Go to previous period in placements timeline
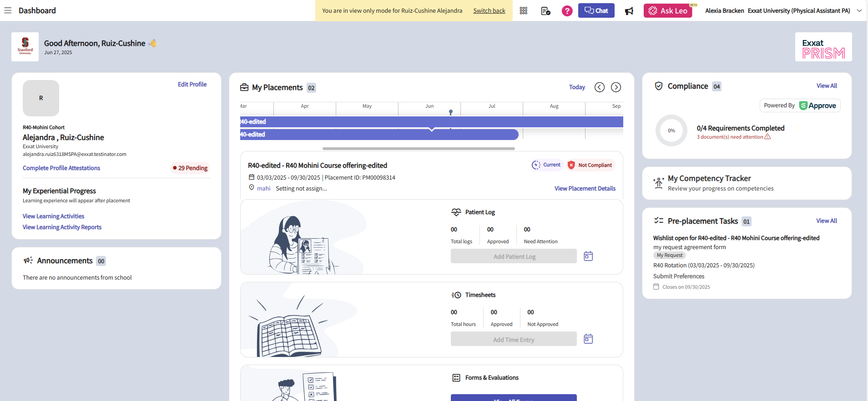This screenshot has height=401, width=868. 600,87
